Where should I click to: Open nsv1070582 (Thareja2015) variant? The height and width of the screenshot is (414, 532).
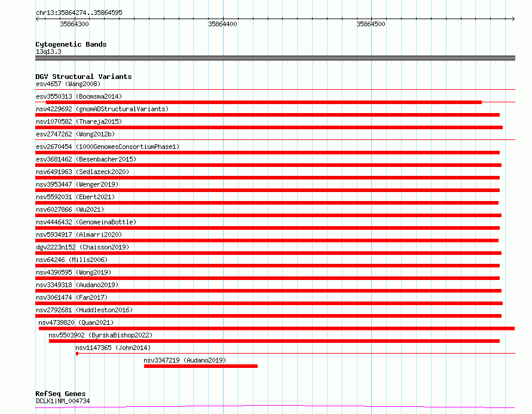point(79,121)
